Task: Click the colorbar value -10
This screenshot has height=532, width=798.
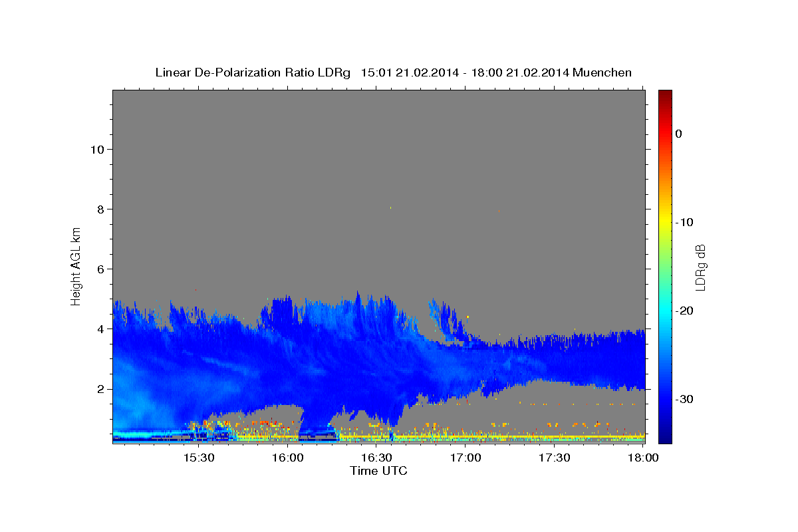Action: point(684,222)
